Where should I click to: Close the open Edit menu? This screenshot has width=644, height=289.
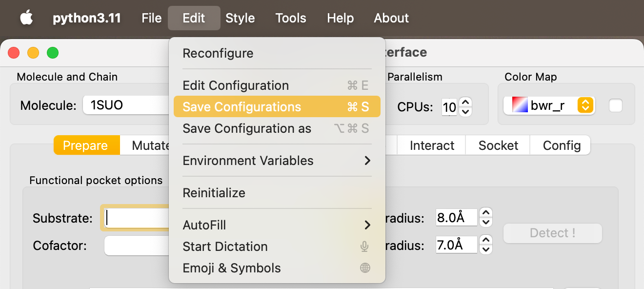point(194,18)
